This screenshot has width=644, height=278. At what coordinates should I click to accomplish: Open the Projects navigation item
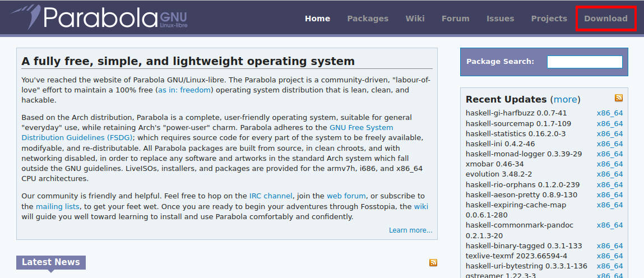(549, 18)
